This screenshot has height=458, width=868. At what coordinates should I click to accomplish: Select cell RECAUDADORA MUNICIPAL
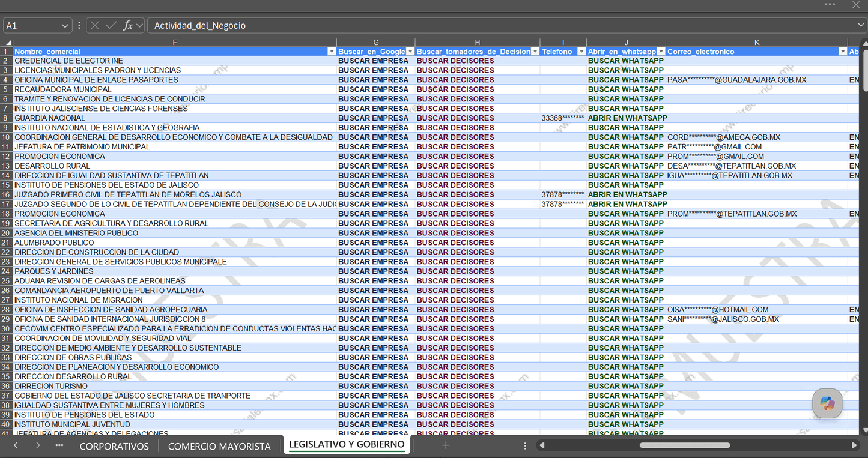tap(175, 89)
